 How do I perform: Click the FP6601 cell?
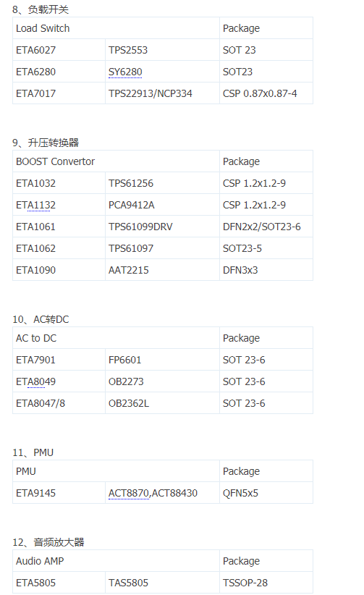coord(162,360)
